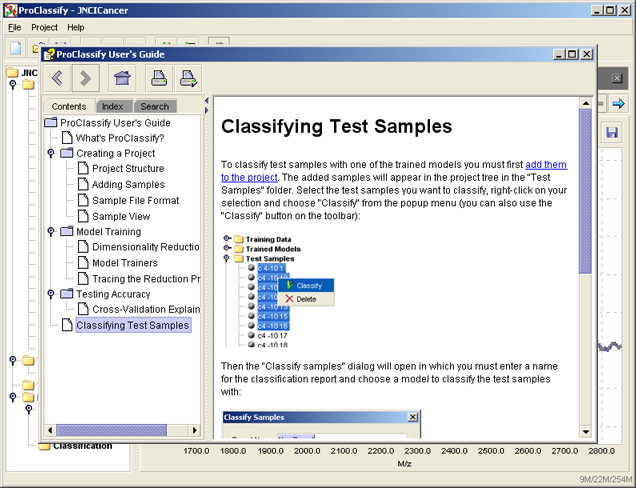Click the horizontal scrollbar thumb in contents pane
Viewport: 636px width, 488px height.
(111, 430)
